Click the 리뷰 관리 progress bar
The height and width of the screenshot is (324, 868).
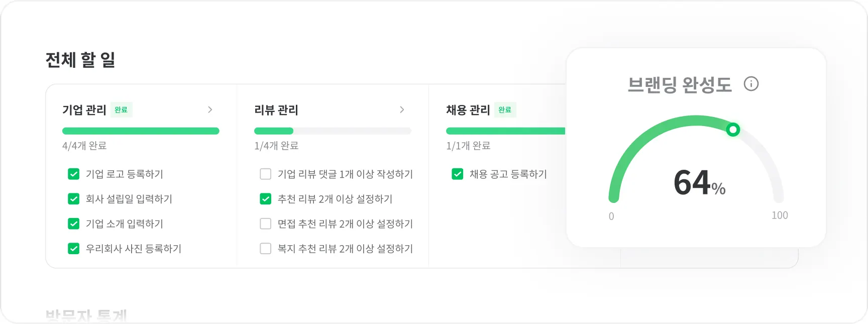(333, 131)
